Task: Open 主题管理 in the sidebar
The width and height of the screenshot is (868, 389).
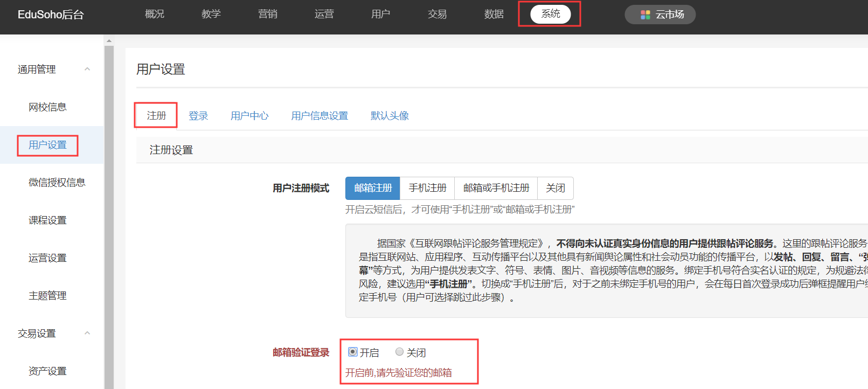Action: click(x=47, y=296)
